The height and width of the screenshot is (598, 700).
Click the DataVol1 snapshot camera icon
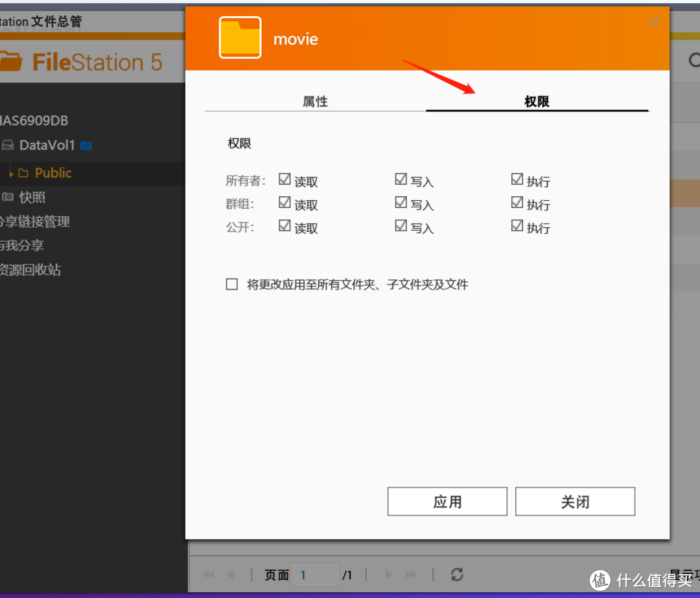point(86,146)
